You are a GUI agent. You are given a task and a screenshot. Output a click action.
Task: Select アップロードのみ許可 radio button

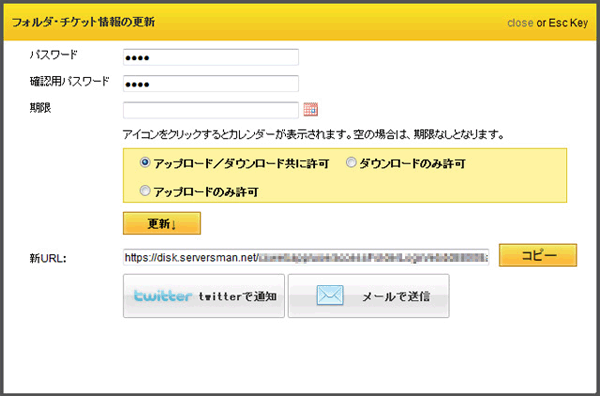145,191
